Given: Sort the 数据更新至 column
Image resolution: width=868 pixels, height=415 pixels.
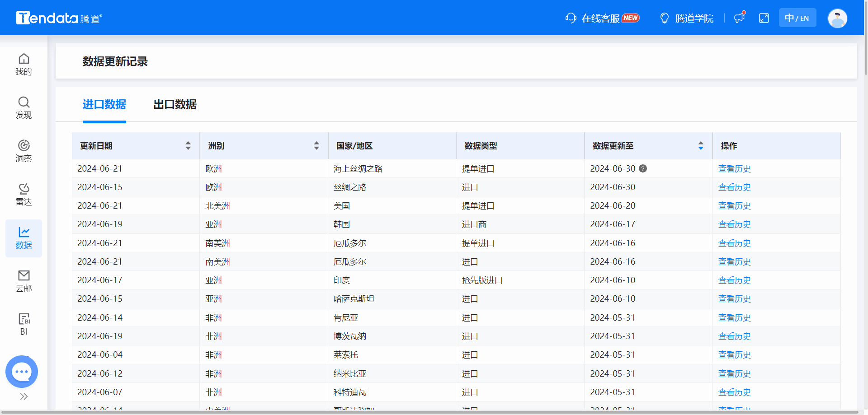Looking at the screenshot, I should pos(701,145).
